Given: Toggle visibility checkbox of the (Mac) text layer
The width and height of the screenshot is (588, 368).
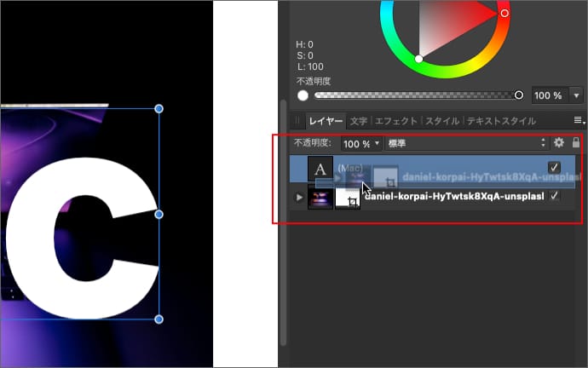Looking at the screenshot, I should [x=554, y=167].
